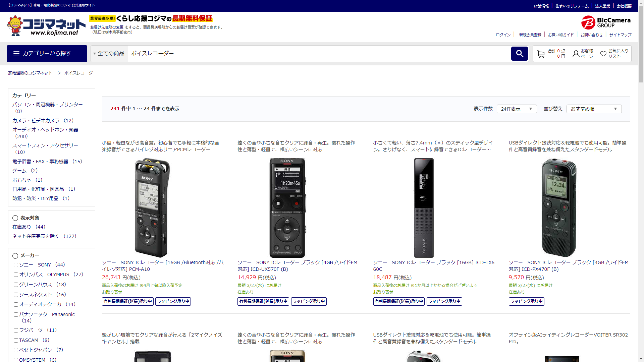Viewport: 644px width, 362px height.
Task: Collapse the メーカー section minus icon
Action: (x=15, y=256)
